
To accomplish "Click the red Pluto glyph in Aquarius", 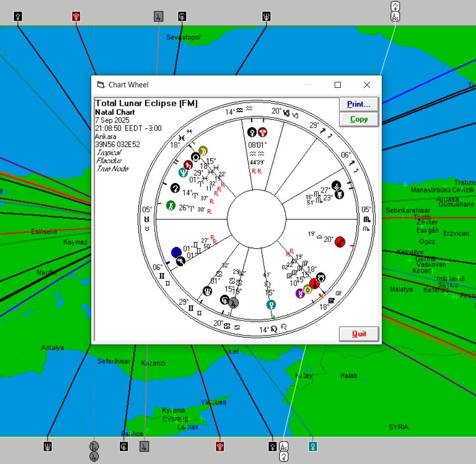I will 263,133.
